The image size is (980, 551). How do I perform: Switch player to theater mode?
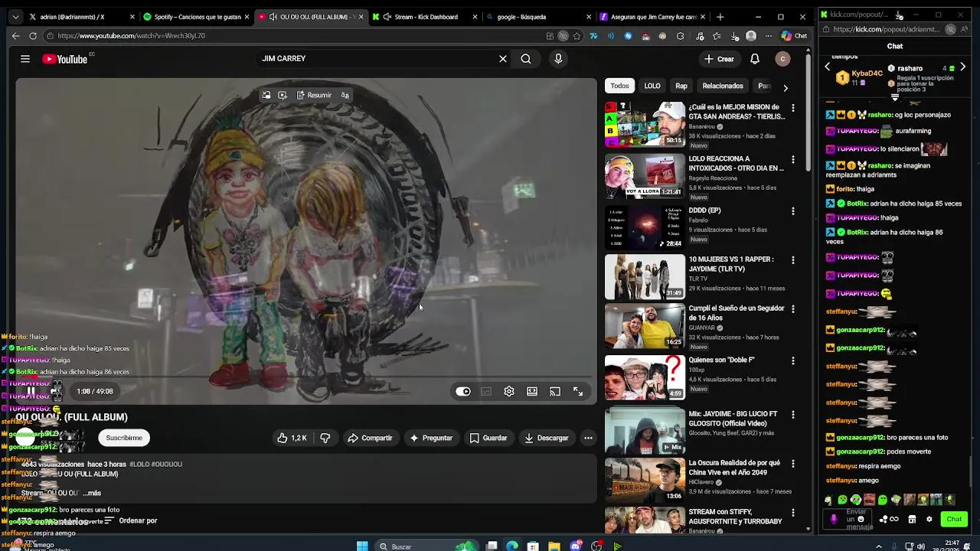pos(532,391)
